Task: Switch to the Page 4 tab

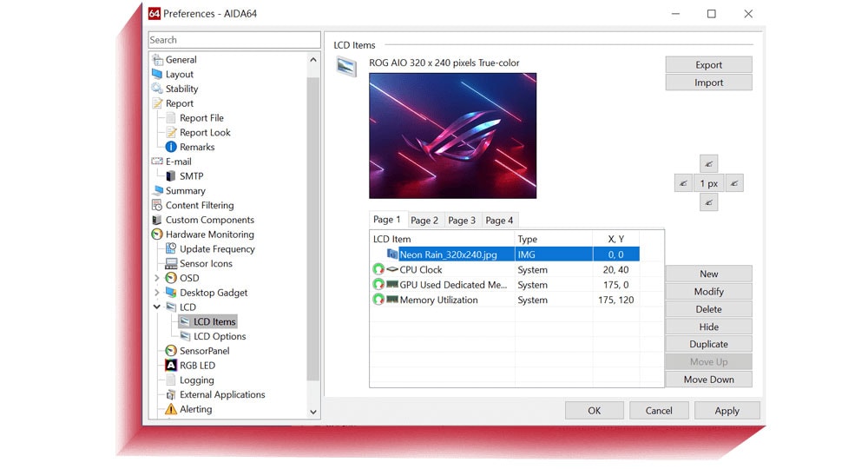Action: pyautogui.click(x=499, y=221)
